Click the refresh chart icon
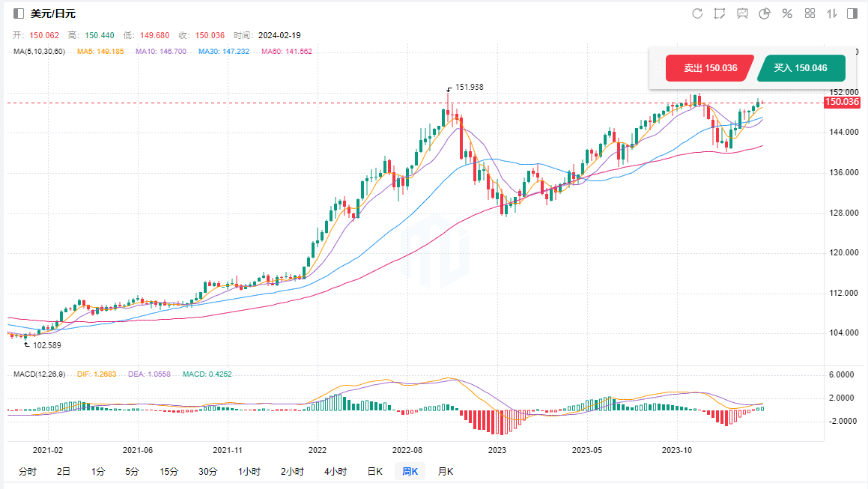The width and height of the screenshot is (868, 489). pos(697,13)
